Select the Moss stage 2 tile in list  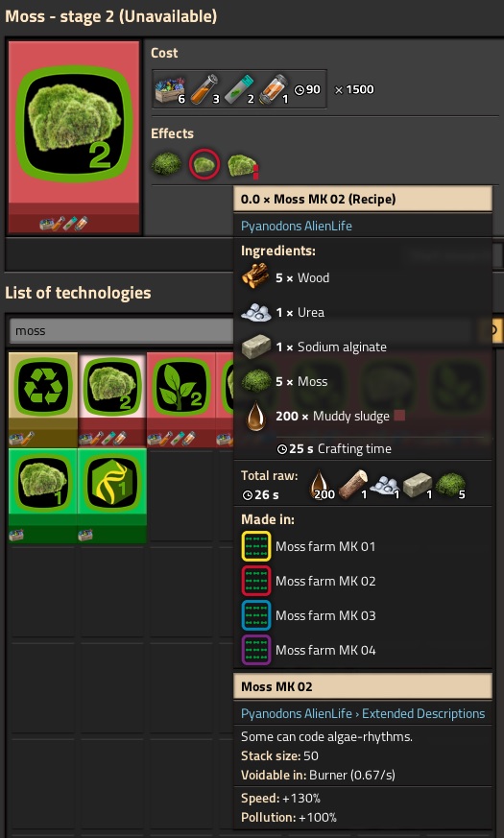112,399
